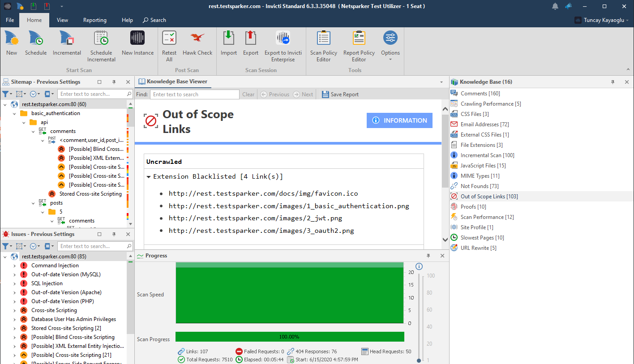Open the Schedule scan tool
Image resolution: width=634 pixels, height=364 pixels.
click(x=36, y=43)
